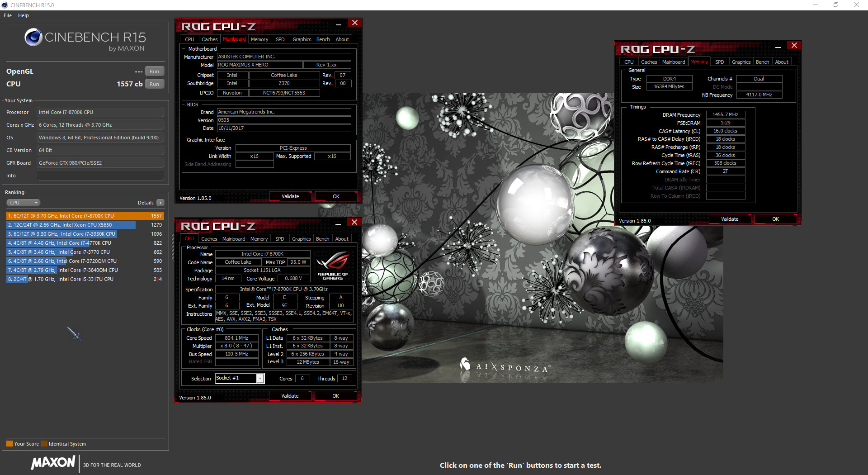Close the Mainboard CPU-Z window
Viewport: 868px width, 475px height.
click(x=355, y=23)
